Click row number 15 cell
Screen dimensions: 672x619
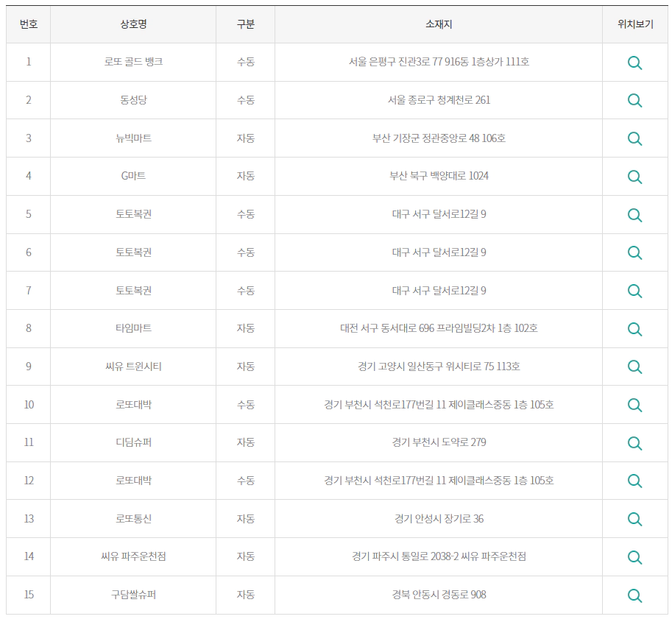point(29,595)
